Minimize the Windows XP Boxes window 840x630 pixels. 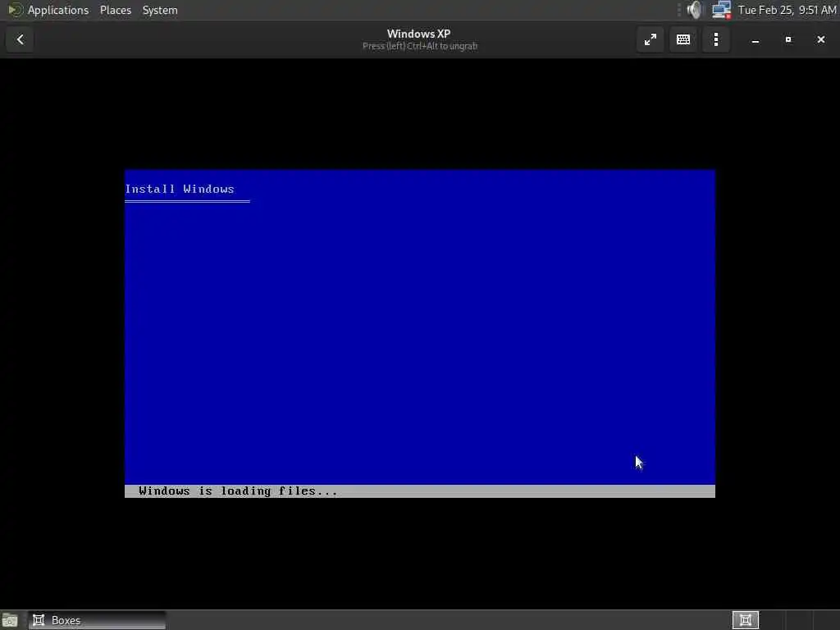point(756,39)
